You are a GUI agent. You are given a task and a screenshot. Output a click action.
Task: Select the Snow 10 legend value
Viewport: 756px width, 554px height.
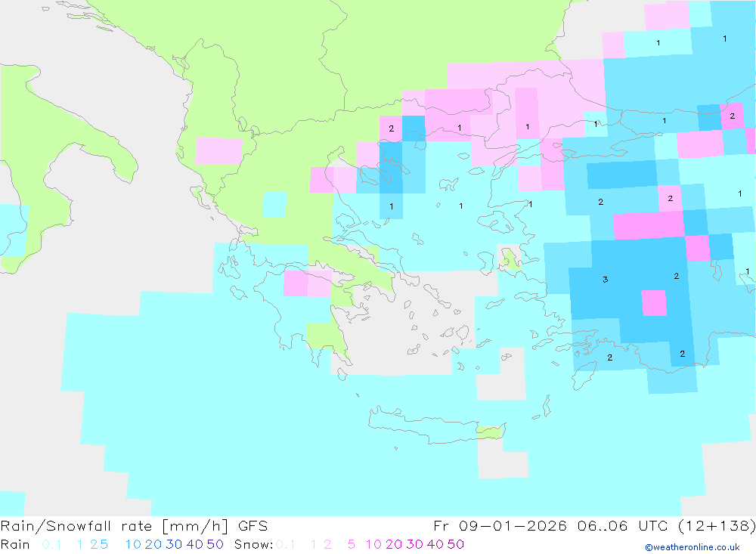click(373, 544)
